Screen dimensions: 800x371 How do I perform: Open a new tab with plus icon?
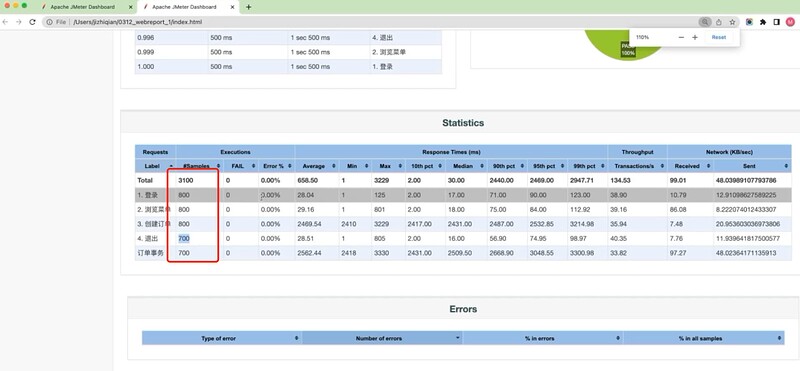pos(248,7)
